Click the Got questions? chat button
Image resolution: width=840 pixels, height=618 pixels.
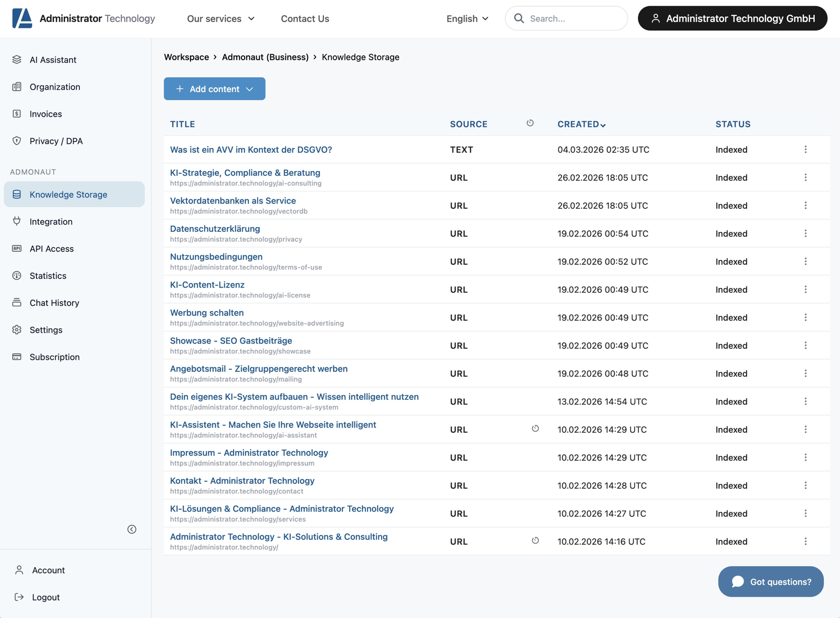tap(771, 581)
